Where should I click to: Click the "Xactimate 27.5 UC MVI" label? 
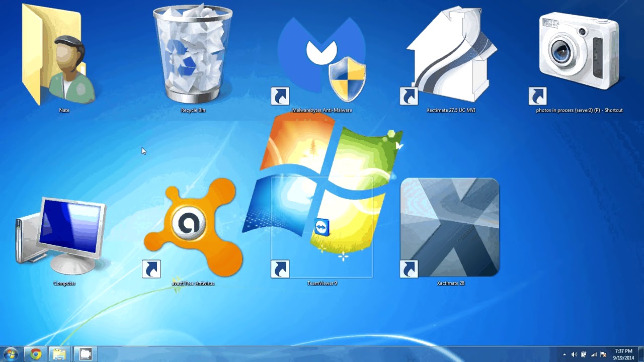pos(451,110)
